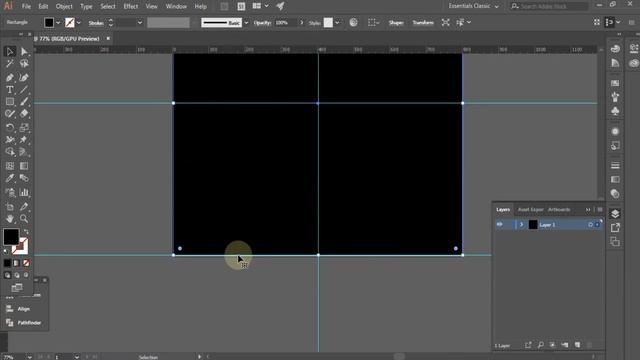Set paint mode to Gradient
Screen dimensions: 640x360
17,263
